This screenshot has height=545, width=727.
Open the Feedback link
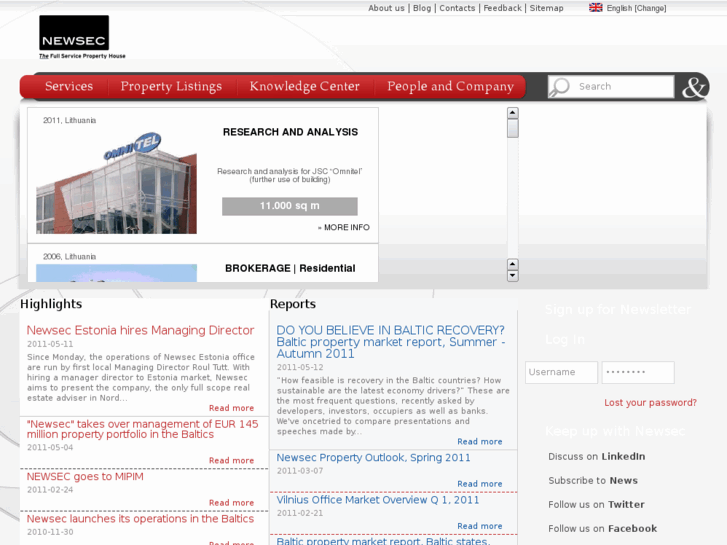(x=502, y=8)
